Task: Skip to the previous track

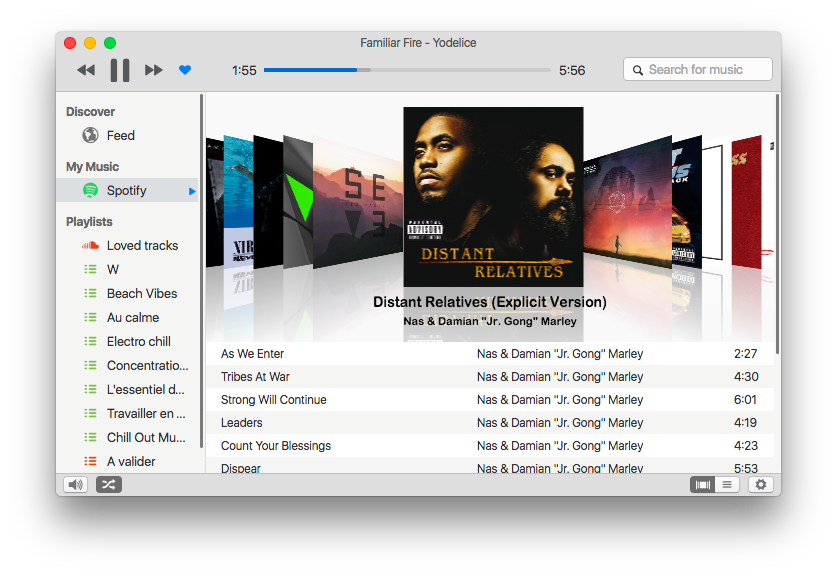Action: pos(86,70)
